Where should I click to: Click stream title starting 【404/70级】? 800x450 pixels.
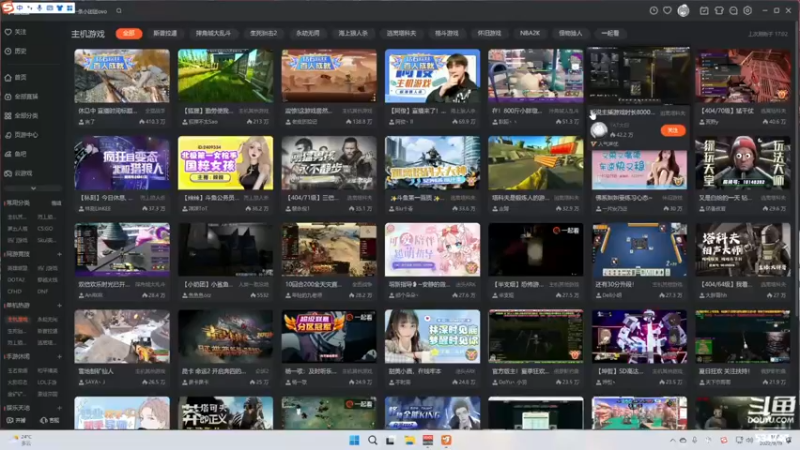[728, 111]
